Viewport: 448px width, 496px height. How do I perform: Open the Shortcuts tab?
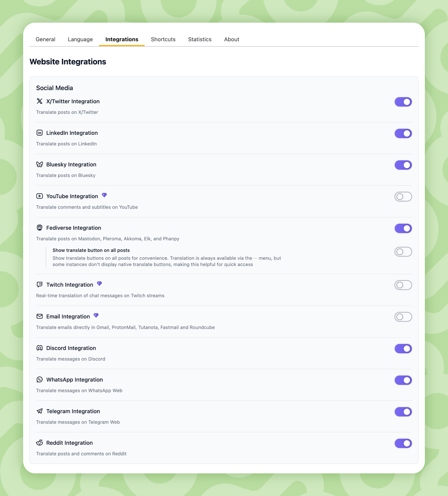tap(163, 39)
